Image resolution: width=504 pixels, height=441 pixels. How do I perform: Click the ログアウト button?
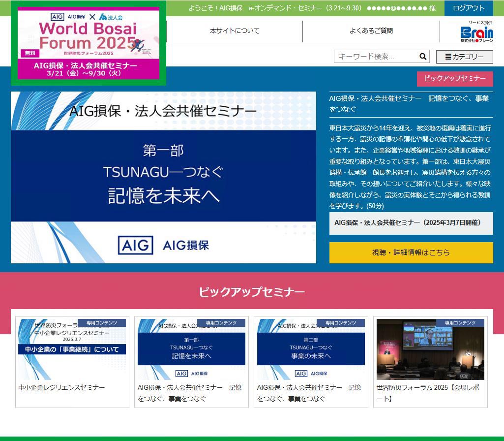coord(469,8)
